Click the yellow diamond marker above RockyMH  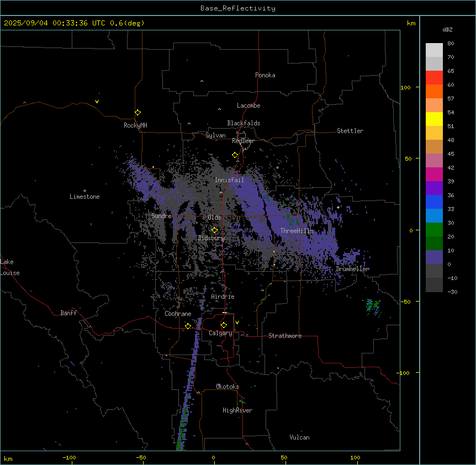pos(138,113)
